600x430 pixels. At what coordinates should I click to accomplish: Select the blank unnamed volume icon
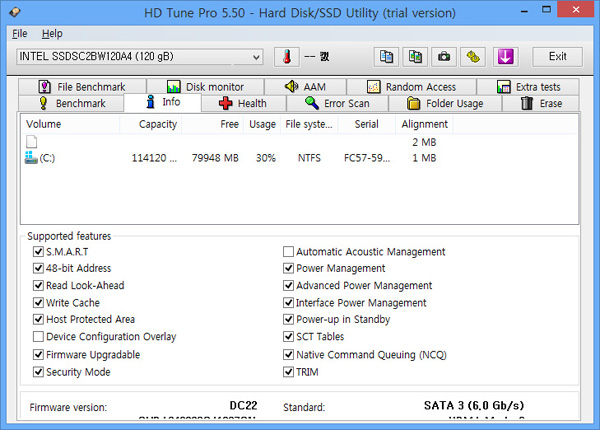[x=31, y=142]
